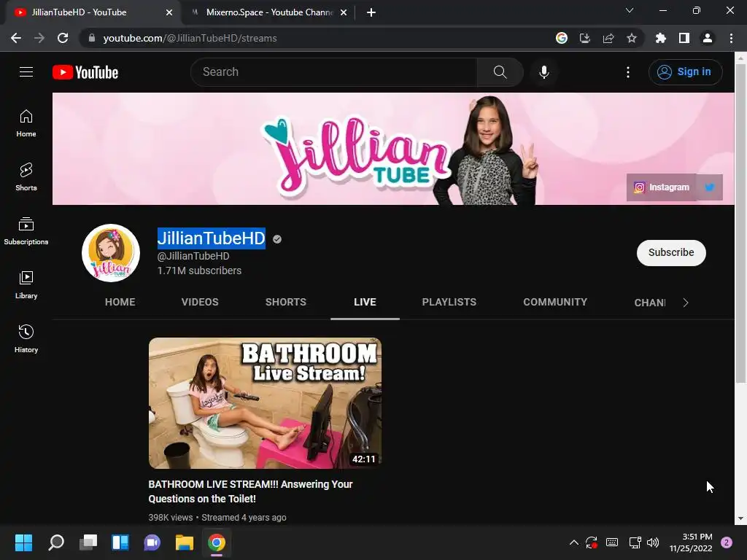Share this page via address bar icon

[x=608, y=38]
